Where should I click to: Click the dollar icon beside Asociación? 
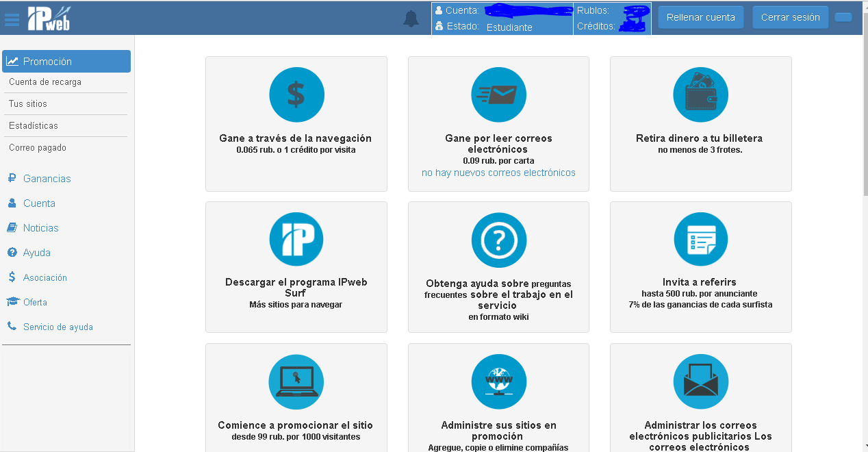click(12, 277)
